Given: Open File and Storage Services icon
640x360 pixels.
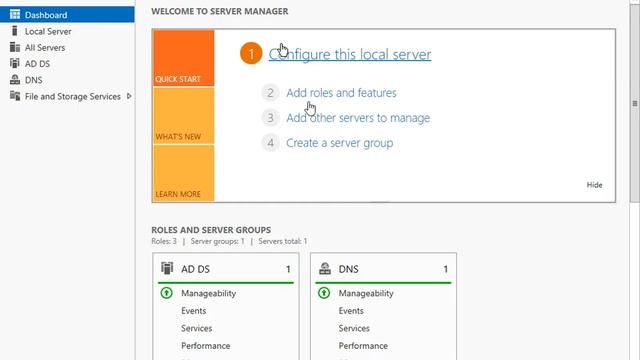Looking at the screenshot, I should tap(15, 96).
